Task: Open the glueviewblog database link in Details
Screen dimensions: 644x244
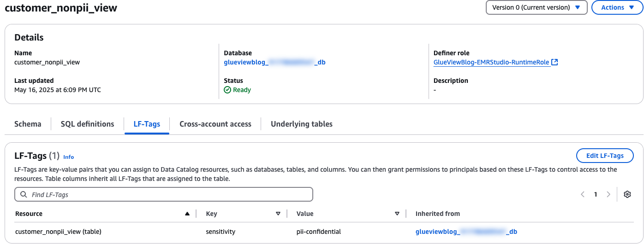Action: 274,62
